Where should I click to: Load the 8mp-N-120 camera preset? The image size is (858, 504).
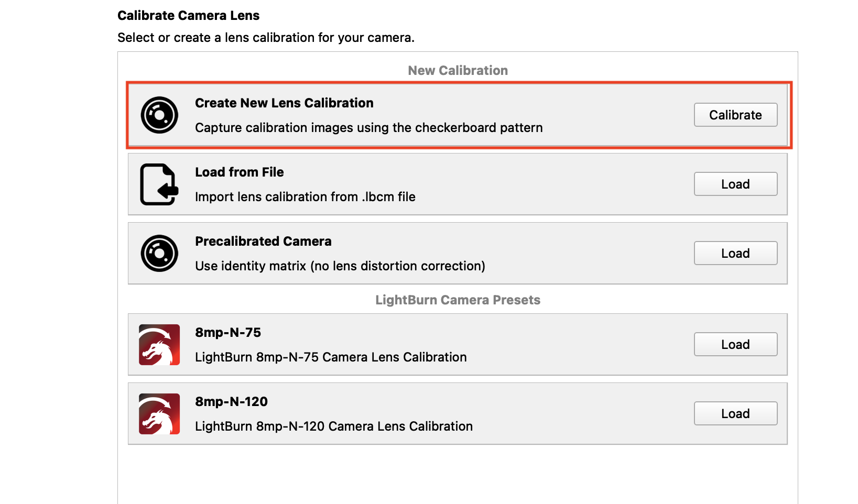[x=735, y=413]
